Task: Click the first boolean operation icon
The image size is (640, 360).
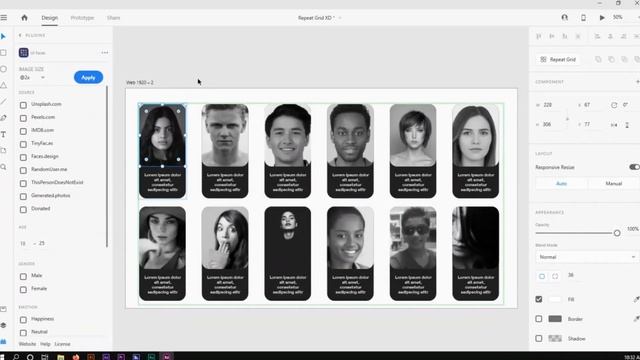Action: click(598, 60)
